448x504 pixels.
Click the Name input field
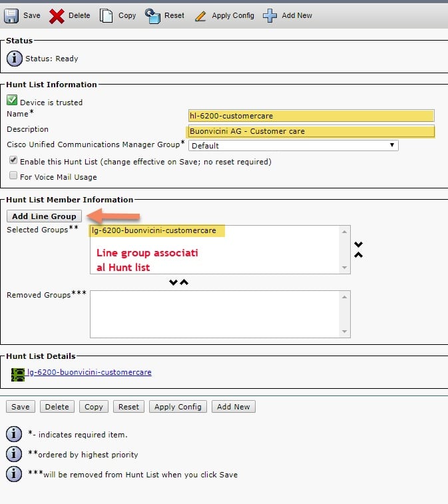(x=311, y=116)
